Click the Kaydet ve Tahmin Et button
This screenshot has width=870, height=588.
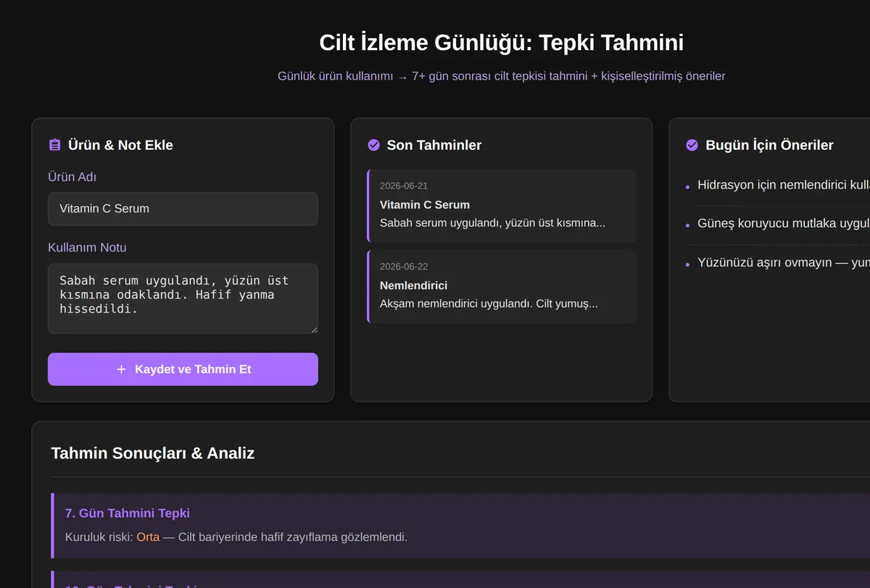(183, 369)
